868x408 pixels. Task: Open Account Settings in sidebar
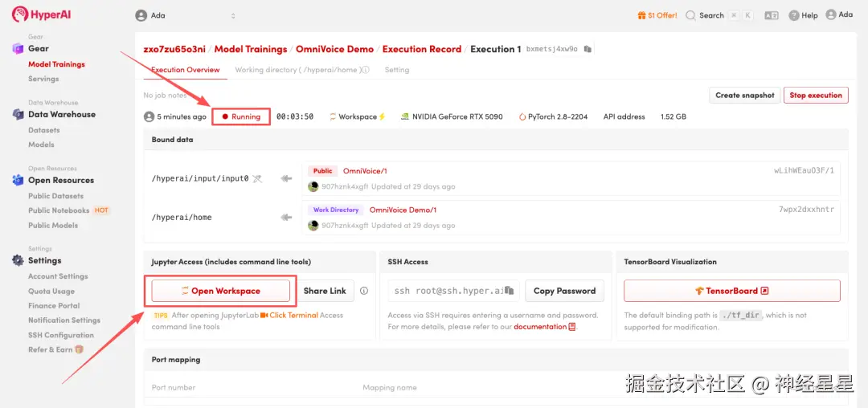coord(58,275)
